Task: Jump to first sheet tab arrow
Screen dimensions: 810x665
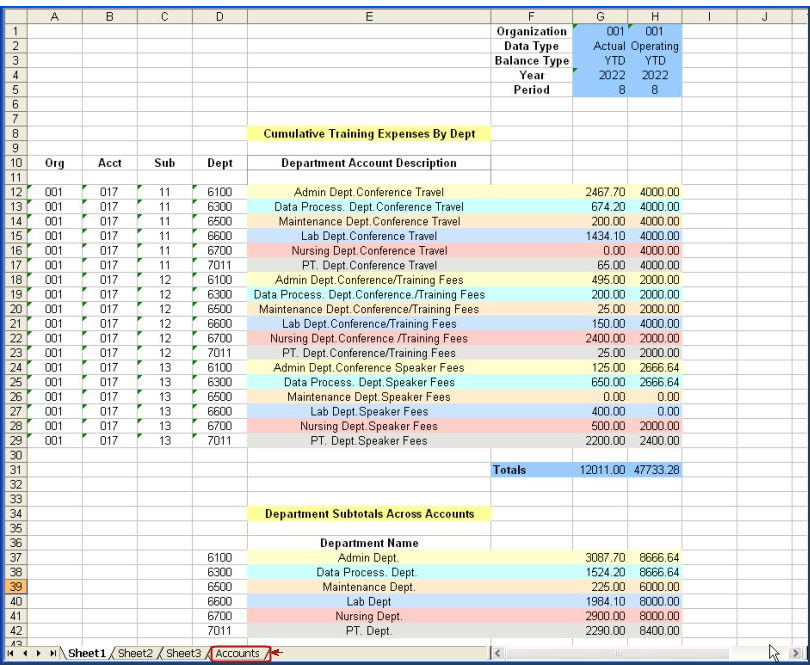Action: [11, 654]
